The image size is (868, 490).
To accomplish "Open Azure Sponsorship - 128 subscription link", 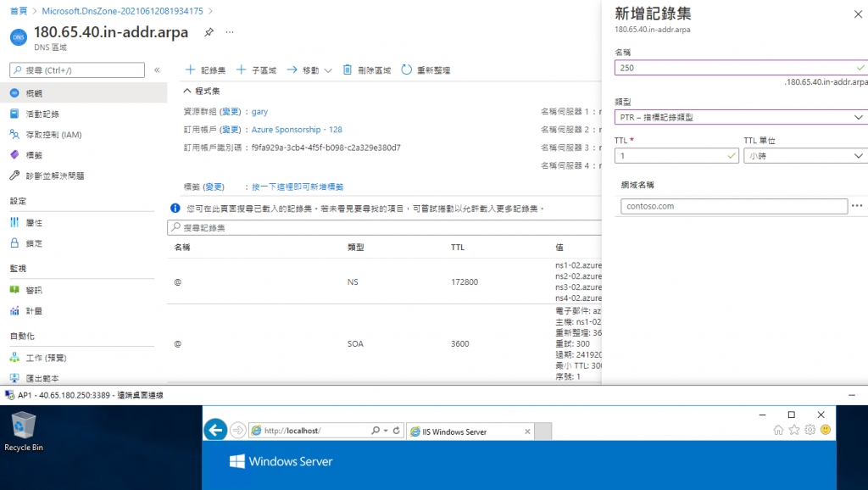I will coord(297,130).
